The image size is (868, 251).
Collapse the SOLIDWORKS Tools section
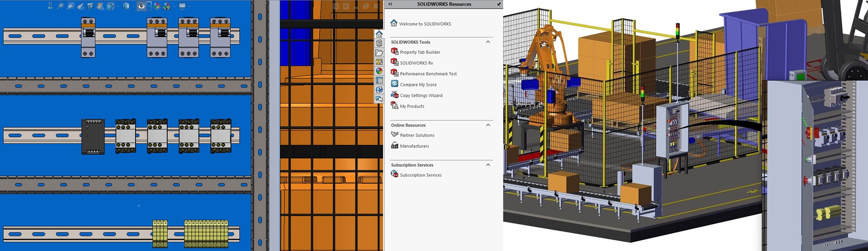pyautogui.click(x=488, y=42)
